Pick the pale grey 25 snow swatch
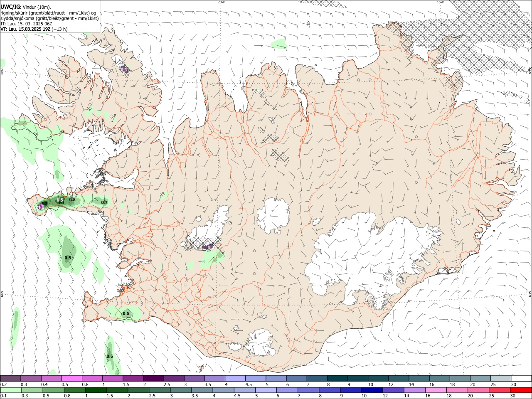This screenshot has height=399, width=532. 501,378
